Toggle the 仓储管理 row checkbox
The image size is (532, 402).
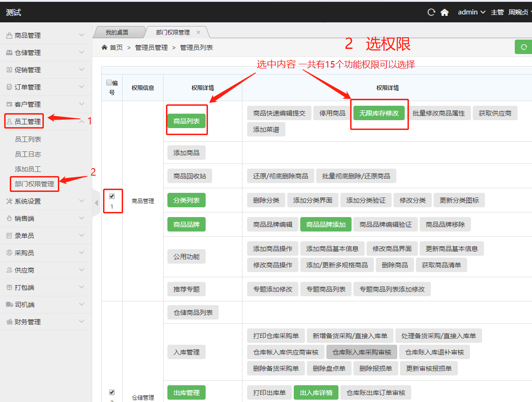[x=112, y=392]
